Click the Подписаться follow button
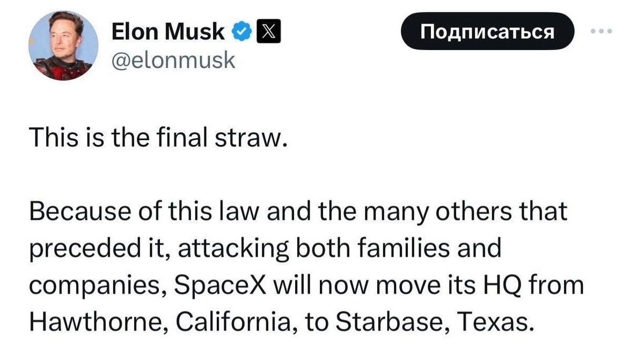Screen dimensions: 644x362 (x=487, y=32)
